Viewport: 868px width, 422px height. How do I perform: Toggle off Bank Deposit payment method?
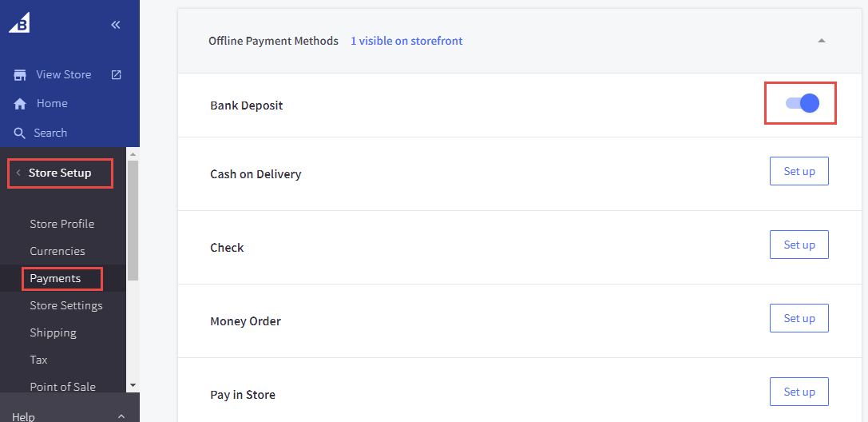[x=802, y=103]
